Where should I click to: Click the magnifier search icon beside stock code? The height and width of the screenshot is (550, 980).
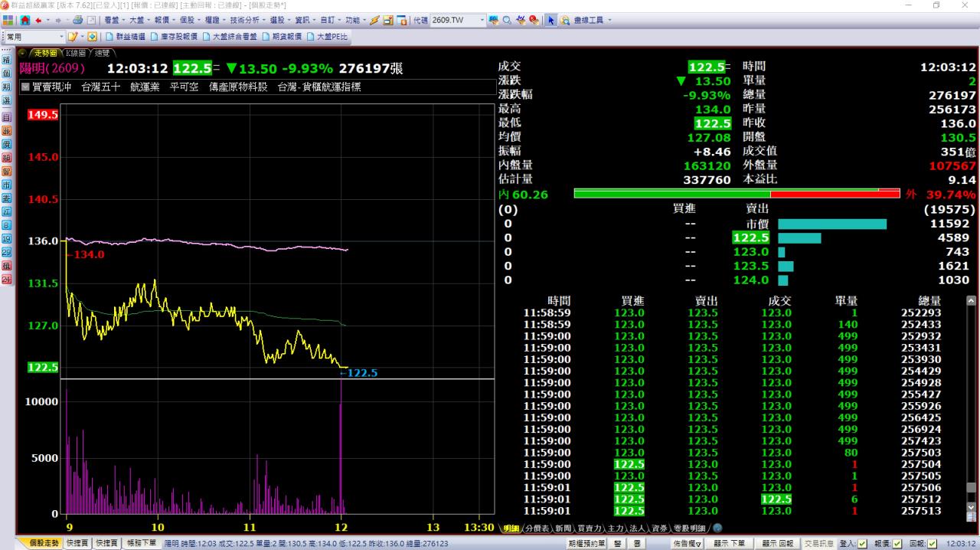click(x=507, y=20)
